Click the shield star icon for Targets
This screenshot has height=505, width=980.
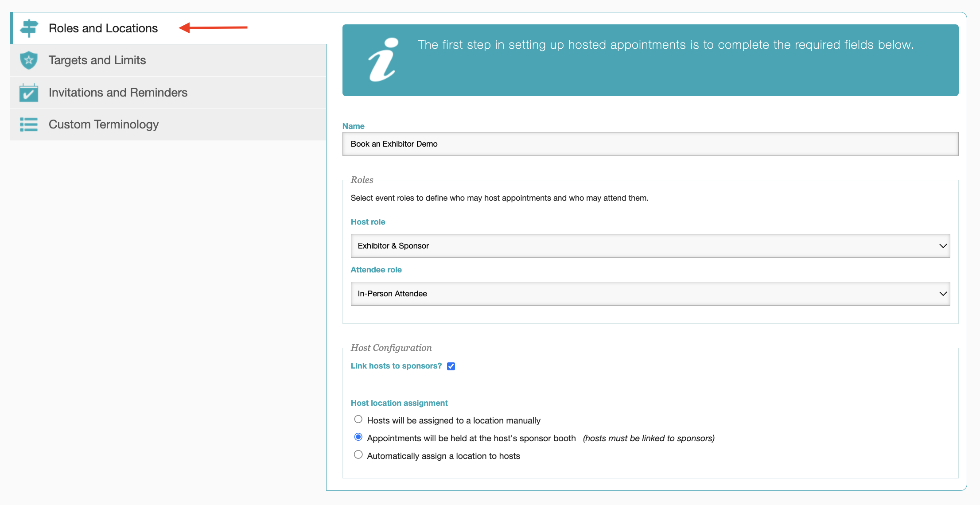(29, 60)
